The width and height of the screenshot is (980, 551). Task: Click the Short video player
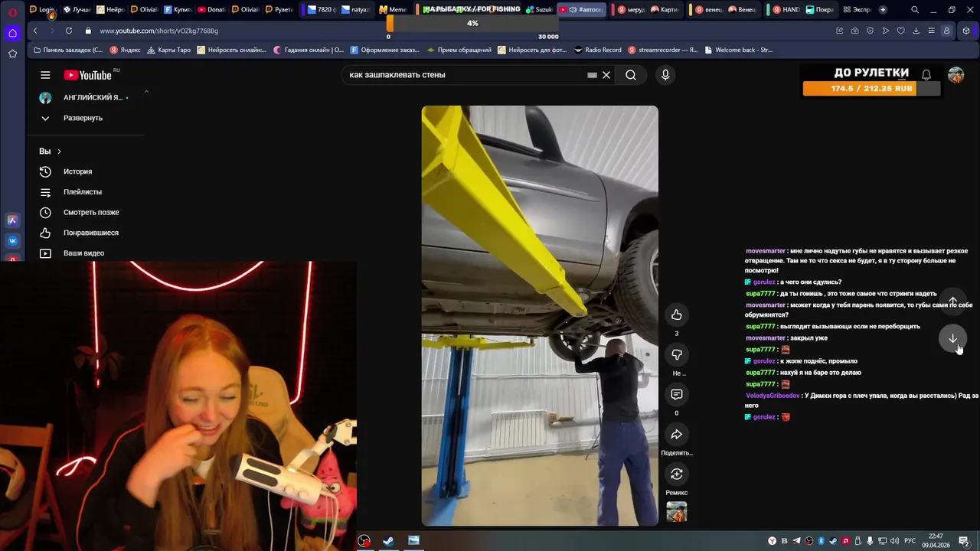[x=540, y=315]
